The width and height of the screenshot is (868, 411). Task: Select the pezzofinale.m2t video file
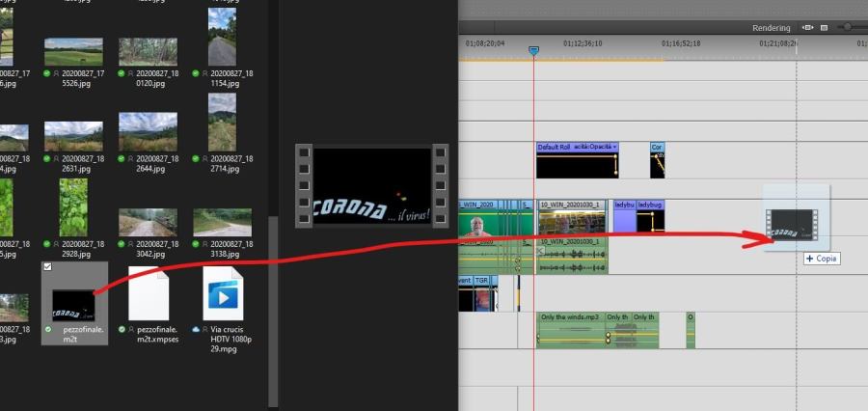pos(74,301)
